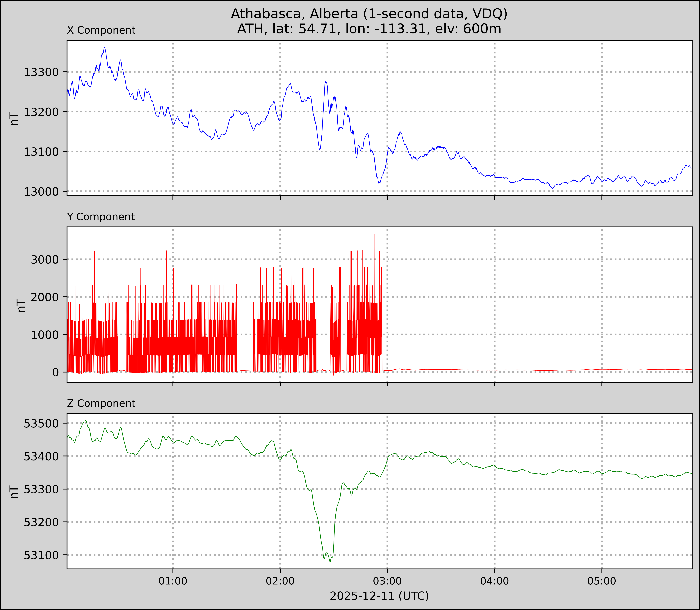Click the highest peak of blue X curve

click(105, 48)
